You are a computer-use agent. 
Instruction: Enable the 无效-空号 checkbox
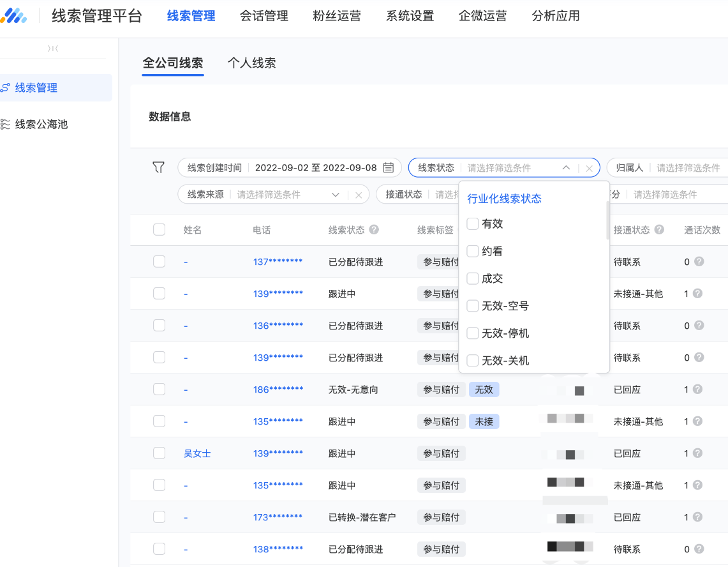click(473, 306)
